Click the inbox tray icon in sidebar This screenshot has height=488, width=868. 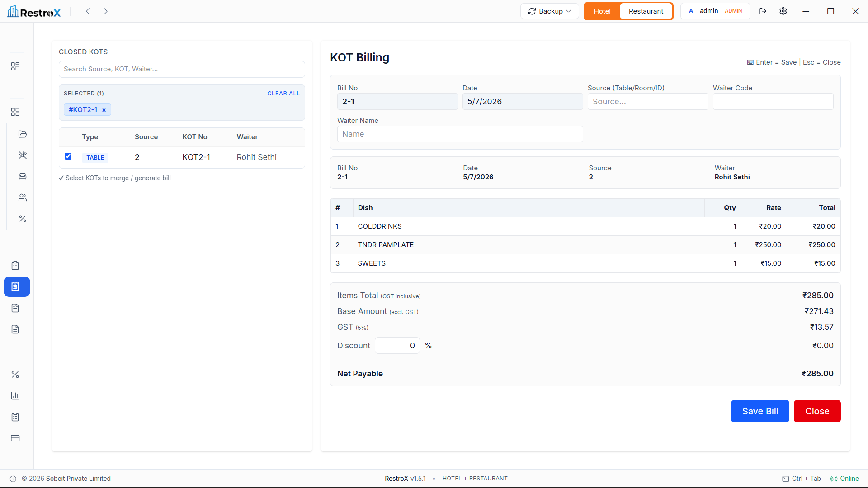click(x=23, y=176)
